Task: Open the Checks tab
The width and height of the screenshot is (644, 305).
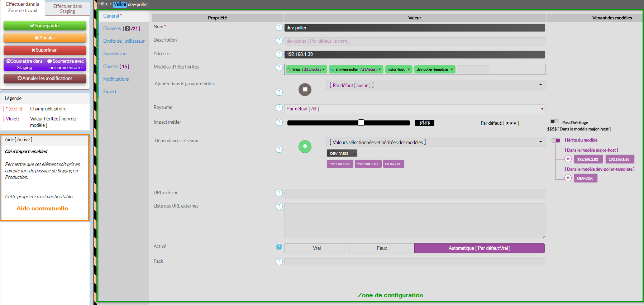Action: pyautogui.click(x=116, y=67)
